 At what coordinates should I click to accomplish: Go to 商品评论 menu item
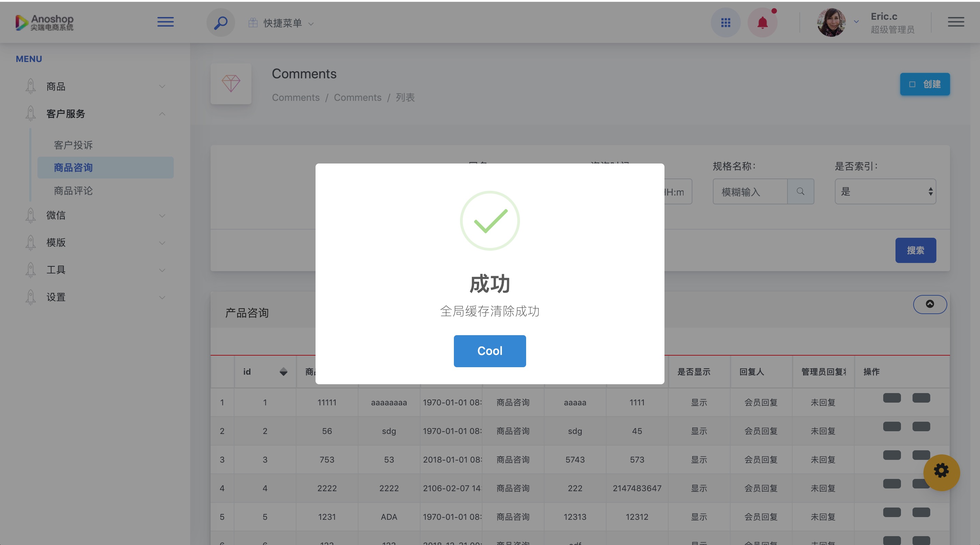(x=73, y=190)
